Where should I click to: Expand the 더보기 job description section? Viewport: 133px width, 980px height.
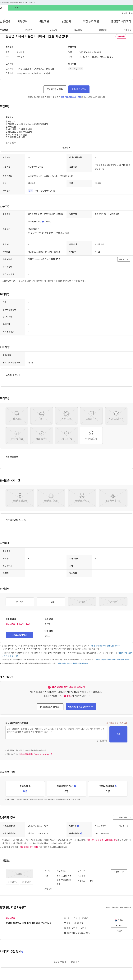66,148
